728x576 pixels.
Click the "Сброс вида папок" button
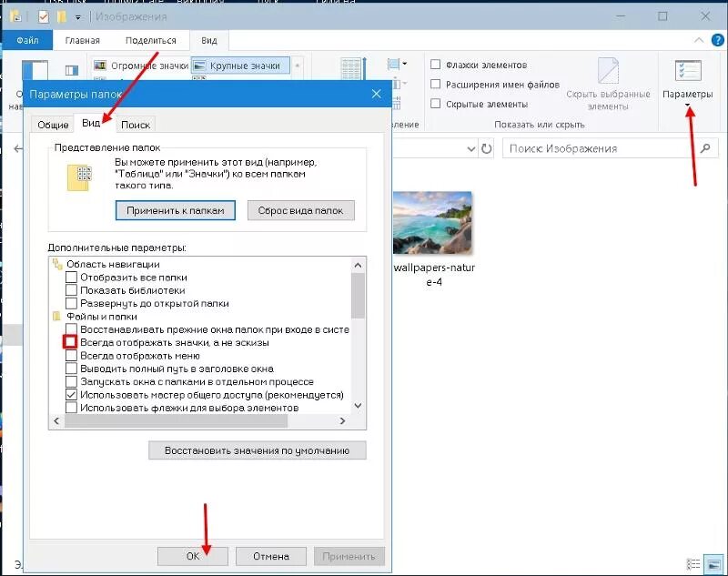tap(301, 210)
